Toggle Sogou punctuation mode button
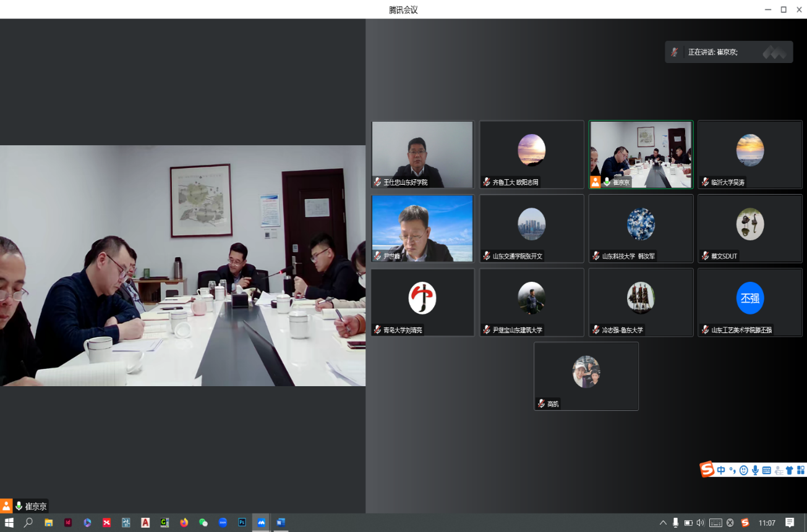The image size is (807, 532). click(x=732, y=470)
